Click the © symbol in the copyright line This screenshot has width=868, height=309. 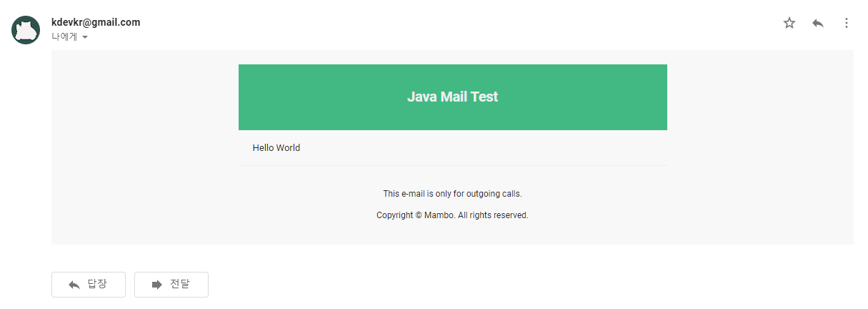[419, 215]
